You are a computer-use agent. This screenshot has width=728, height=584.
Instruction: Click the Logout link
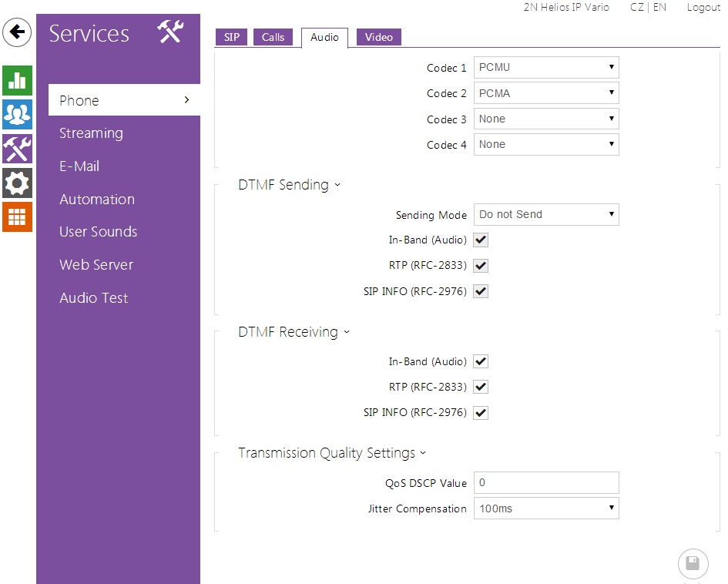pos(703,7)
